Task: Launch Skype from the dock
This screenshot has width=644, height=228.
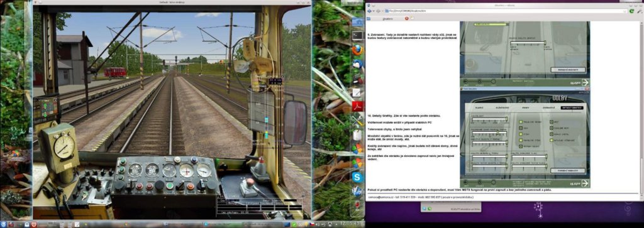Action: click(358, 177)
